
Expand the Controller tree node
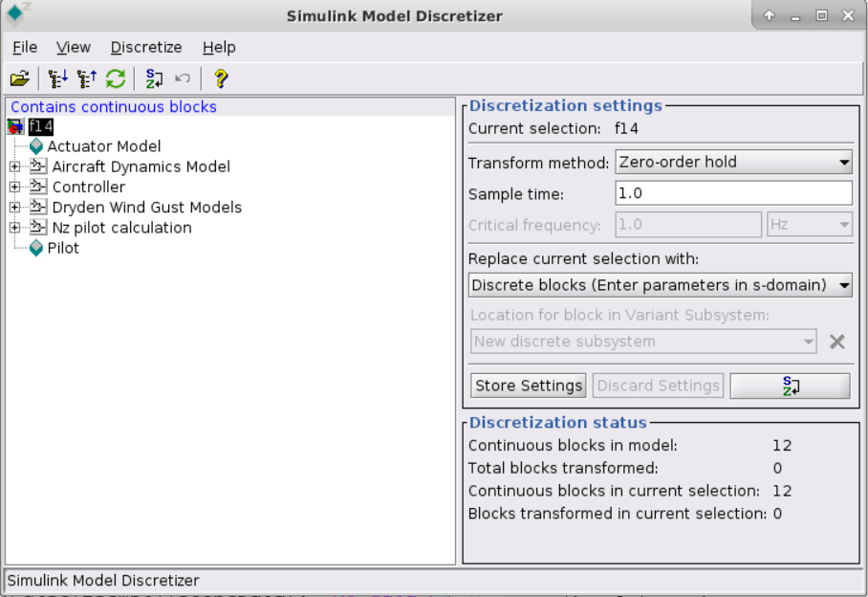(14, 187)
